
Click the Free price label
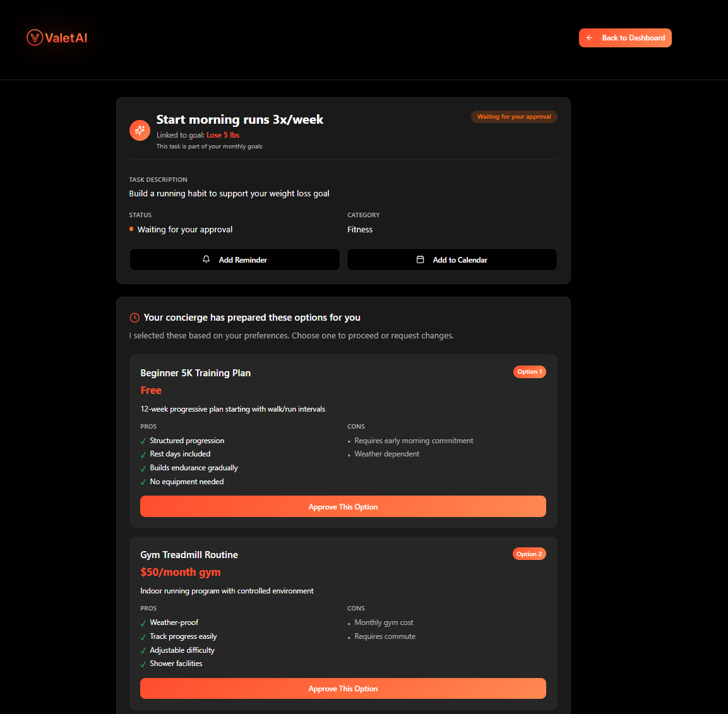[x=151, y=390]
